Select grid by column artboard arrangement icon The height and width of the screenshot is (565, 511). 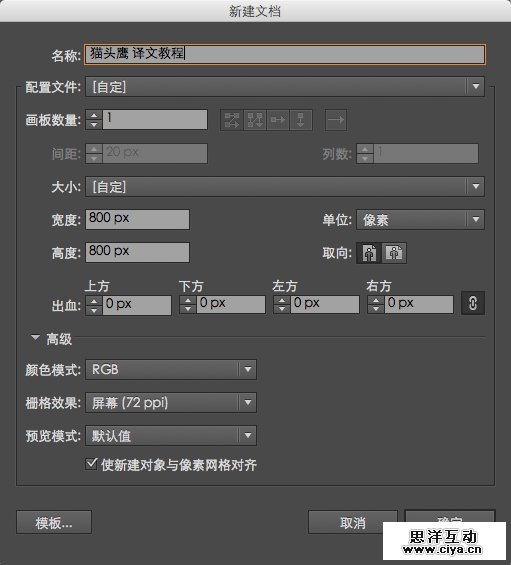255,120
